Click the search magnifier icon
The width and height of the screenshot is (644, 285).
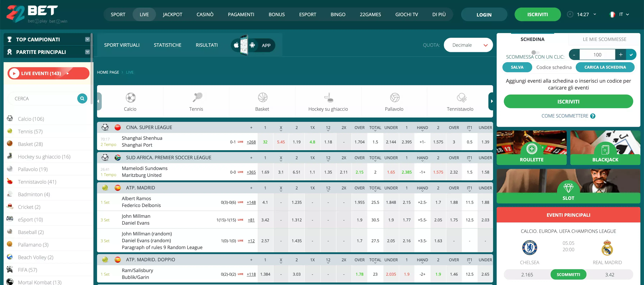[x=82, y=98]
